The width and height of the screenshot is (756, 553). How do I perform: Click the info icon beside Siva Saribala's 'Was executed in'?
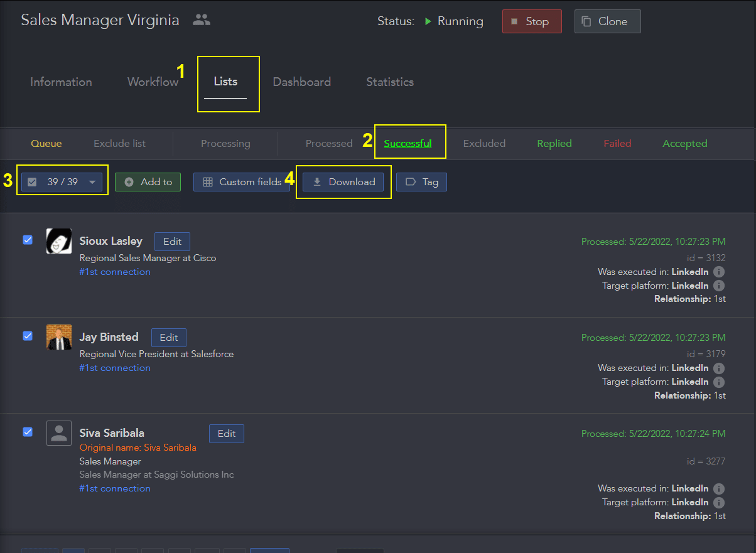(720, 488)
